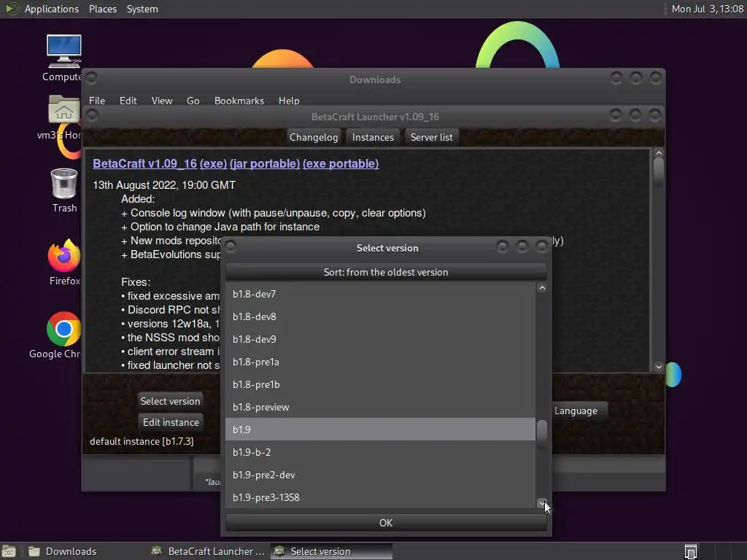Launch Firefox from the desktop

pos(64,256)
